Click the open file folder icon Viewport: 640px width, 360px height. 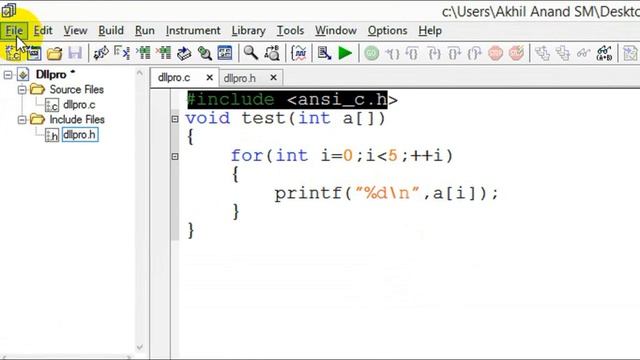click(x=54, y=53)
